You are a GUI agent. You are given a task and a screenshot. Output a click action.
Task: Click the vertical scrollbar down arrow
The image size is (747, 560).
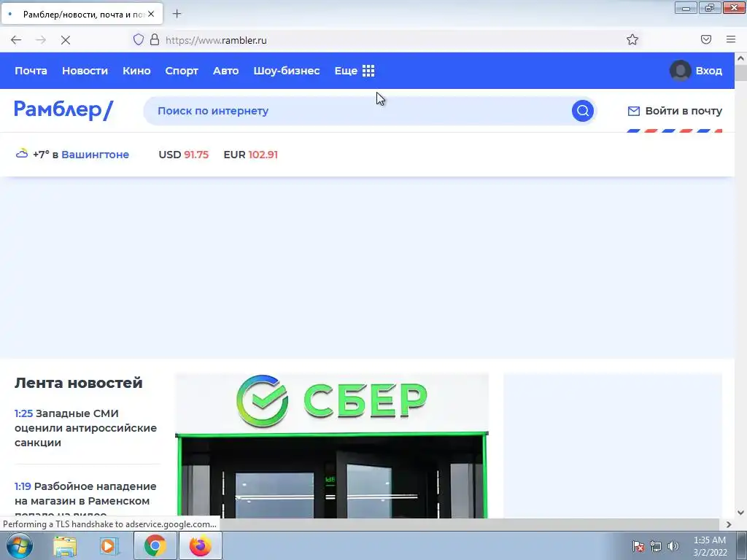pos(740,513)
